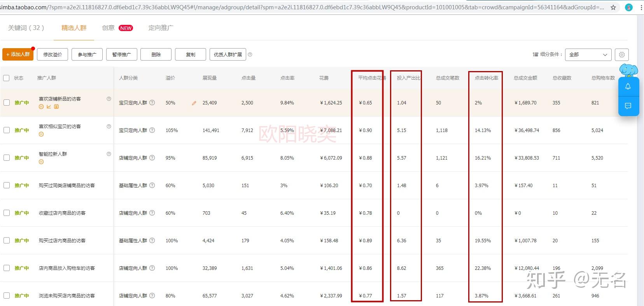Click the 参与推广 button
This screenshot has width=644, height=306.
[x=87, y=54]
